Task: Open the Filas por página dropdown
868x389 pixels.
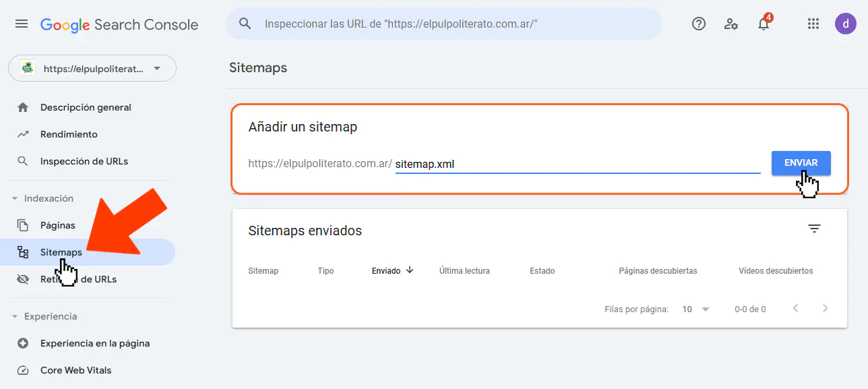Action: (695, 308)
